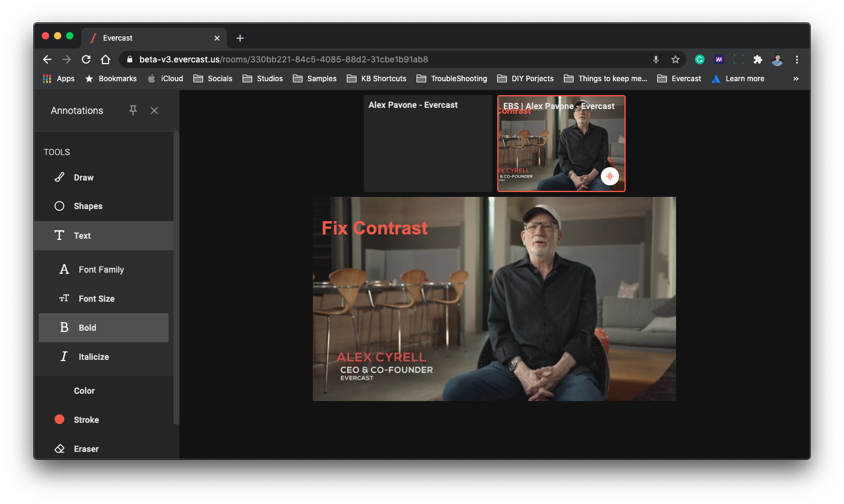Image resolution: width=844 pixels, height=504 pixels.
Task: Open the iCloud bookmark
Action: click(165, 79)
